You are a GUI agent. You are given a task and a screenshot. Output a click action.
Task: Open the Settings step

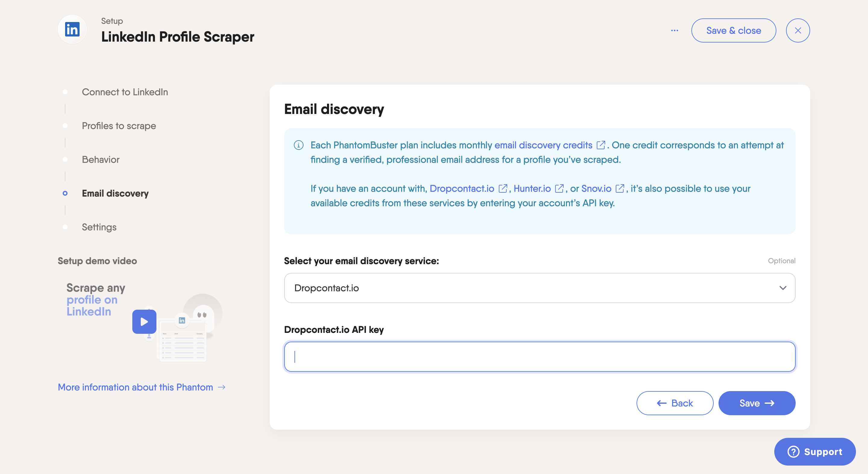coord(99,227)
